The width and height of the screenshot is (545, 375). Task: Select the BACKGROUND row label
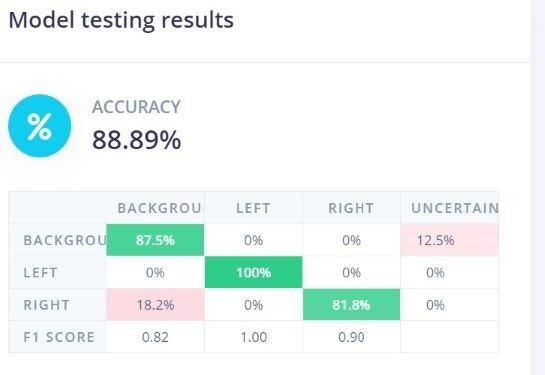(x=65, y=240)
